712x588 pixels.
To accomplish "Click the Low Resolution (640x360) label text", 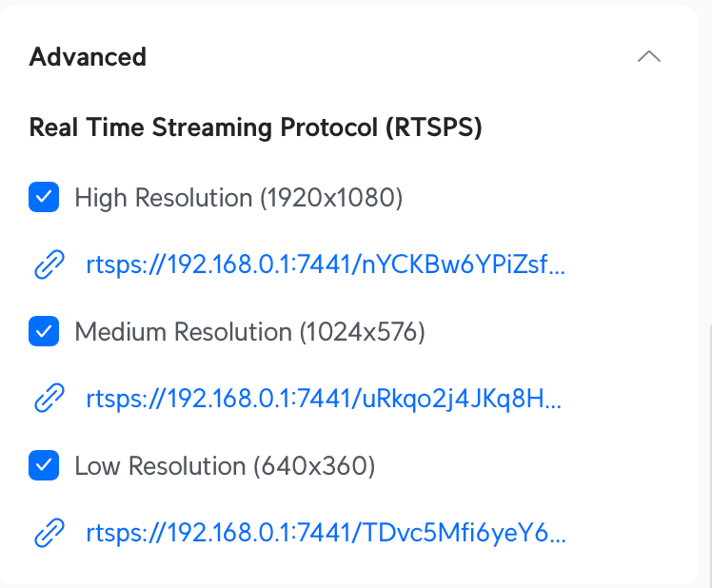I will [x=225, y=465].
